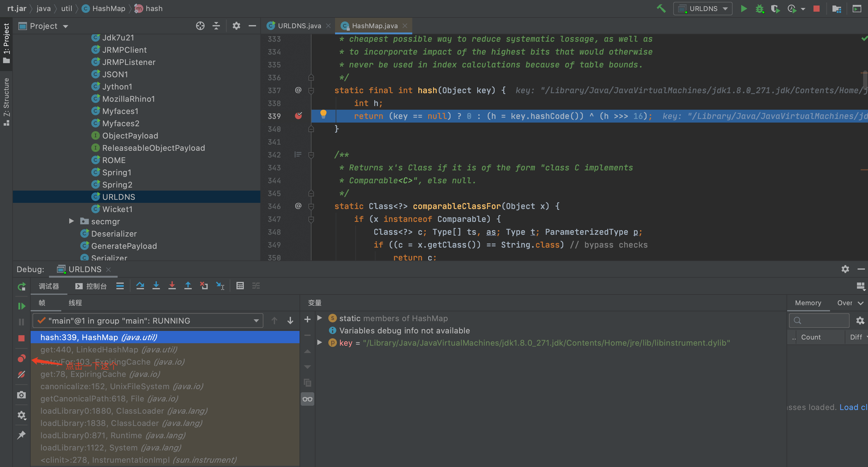Open the main thread selector dropdown
The image size is (868, 467).
click(x=147, y=321)
